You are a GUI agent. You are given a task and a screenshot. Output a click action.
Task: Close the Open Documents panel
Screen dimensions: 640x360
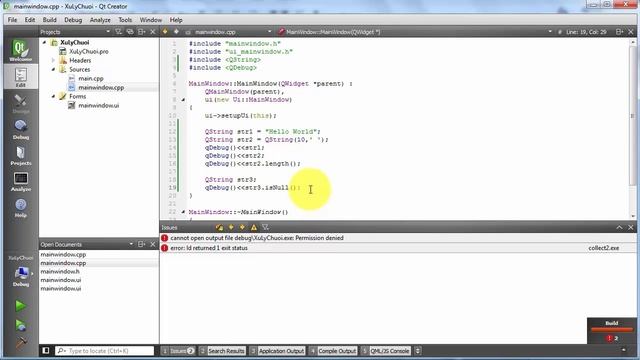click(x=153, y=244)
